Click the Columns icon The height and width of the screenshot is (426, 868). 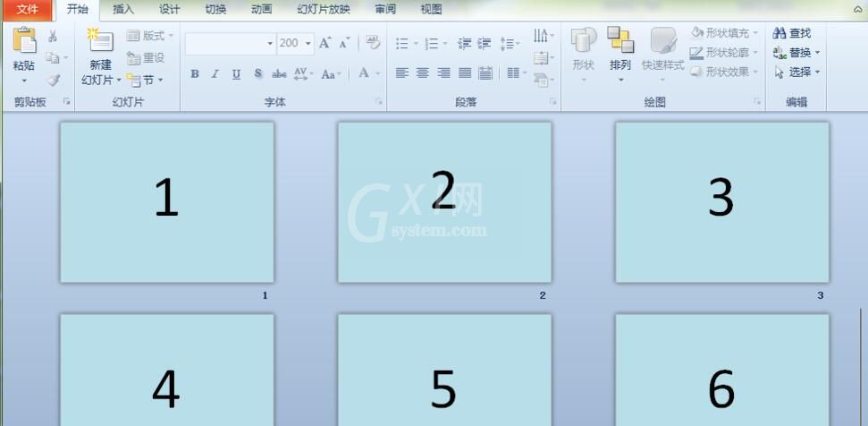point(513,72)
